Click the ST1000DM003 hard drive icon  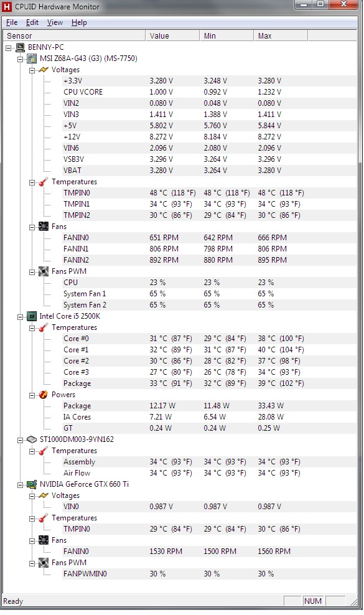coord(32,439)
